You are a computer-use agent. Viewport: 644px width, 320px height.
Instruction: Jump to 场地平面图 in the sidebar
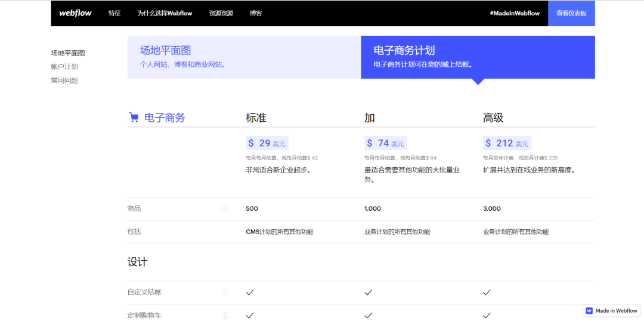pos(68,53)
